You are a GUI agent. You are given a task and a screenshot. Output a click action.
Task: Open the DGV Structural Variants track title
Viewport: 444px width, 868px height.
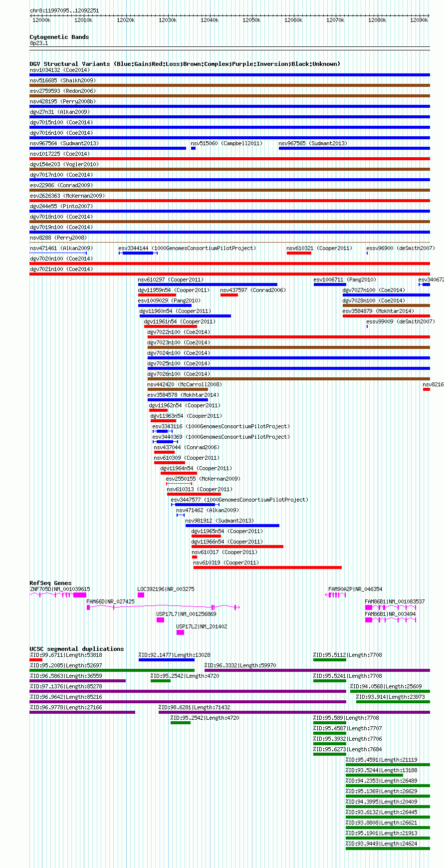pos(185,64)
